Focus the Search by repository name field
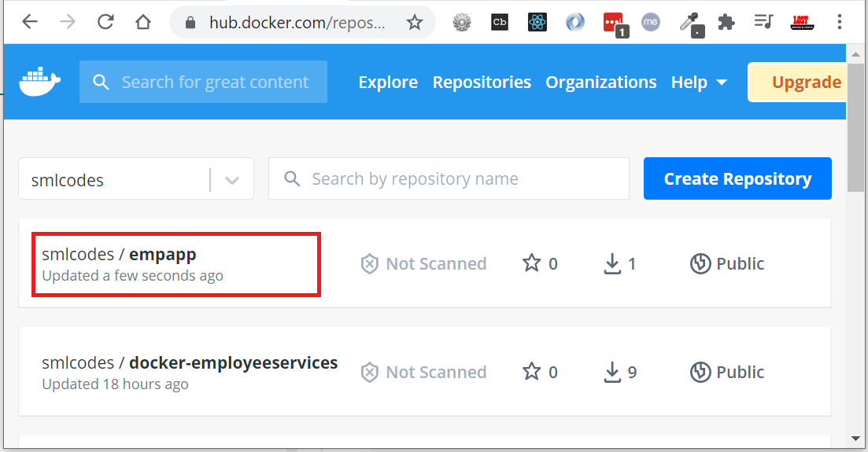Screen dimensions: 868x452 point(449,178)
